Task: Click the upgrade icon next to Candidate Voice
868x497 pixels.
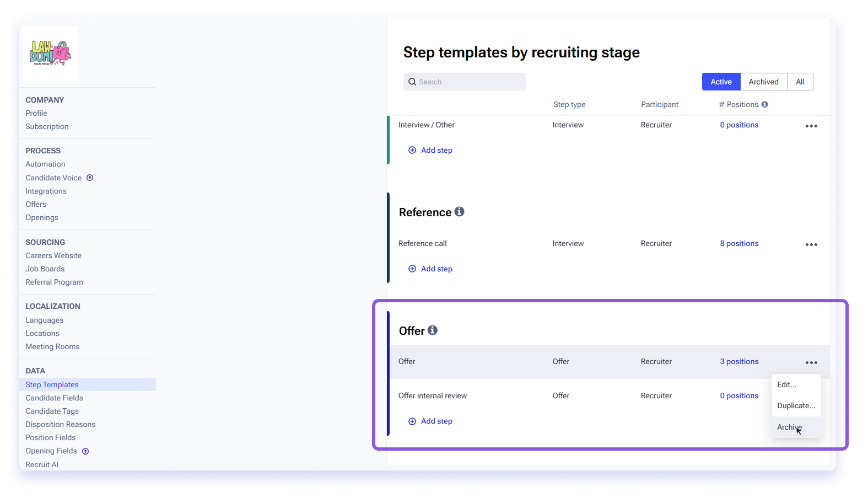Action: [90, 178]
